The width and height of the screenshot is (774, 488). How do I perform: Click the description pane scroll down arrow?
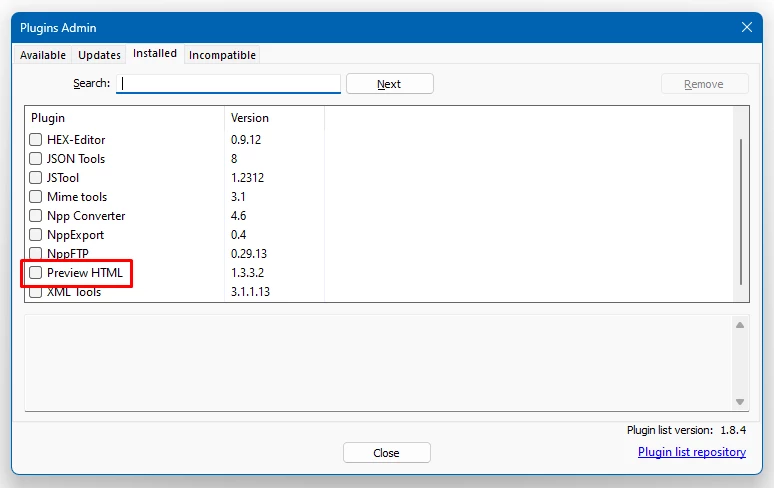(740, 402)
